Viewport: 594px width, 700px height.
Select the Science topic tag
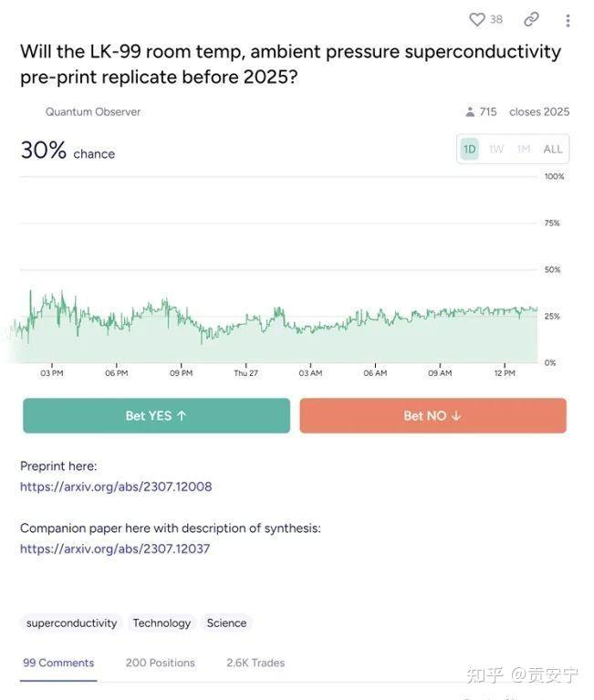tap(226, 623)
